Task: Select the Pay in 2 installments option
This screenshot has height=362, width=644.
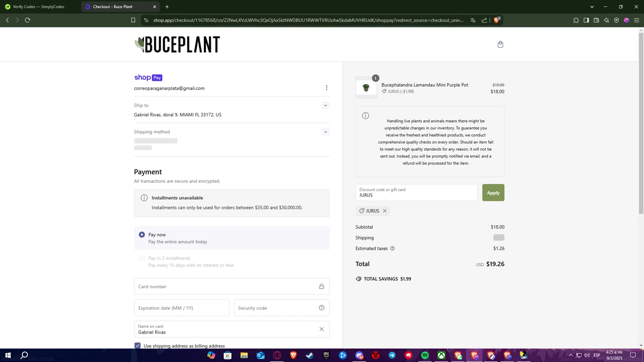Action: point(142,258)
